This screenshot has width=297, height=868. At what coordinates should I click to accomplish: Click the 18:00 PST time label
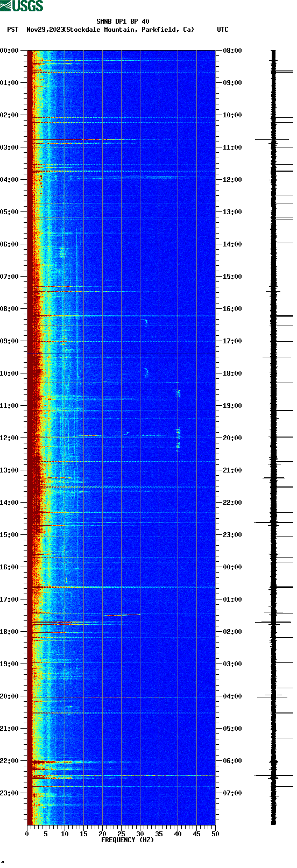pos(10,632)
